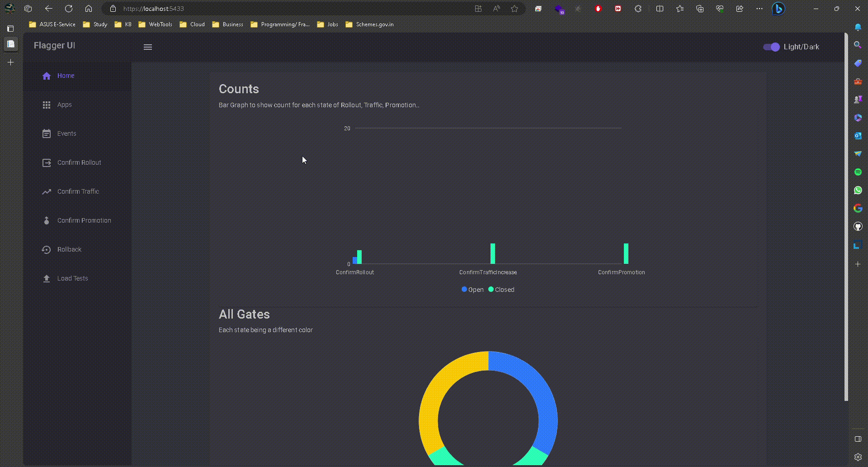Select Rollback in the navigation menu
The height and width of the screenshot is (467, 868).
(x=69, y=249)
